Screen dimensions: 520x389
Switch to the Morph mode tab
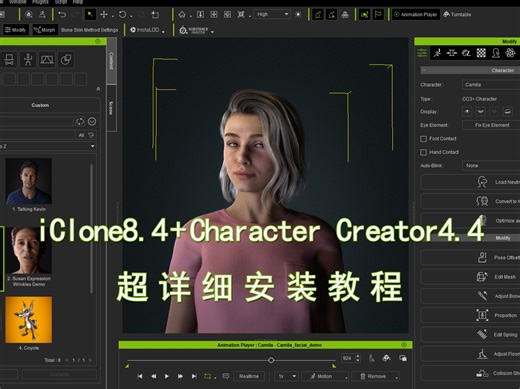[x=44, y=30]
